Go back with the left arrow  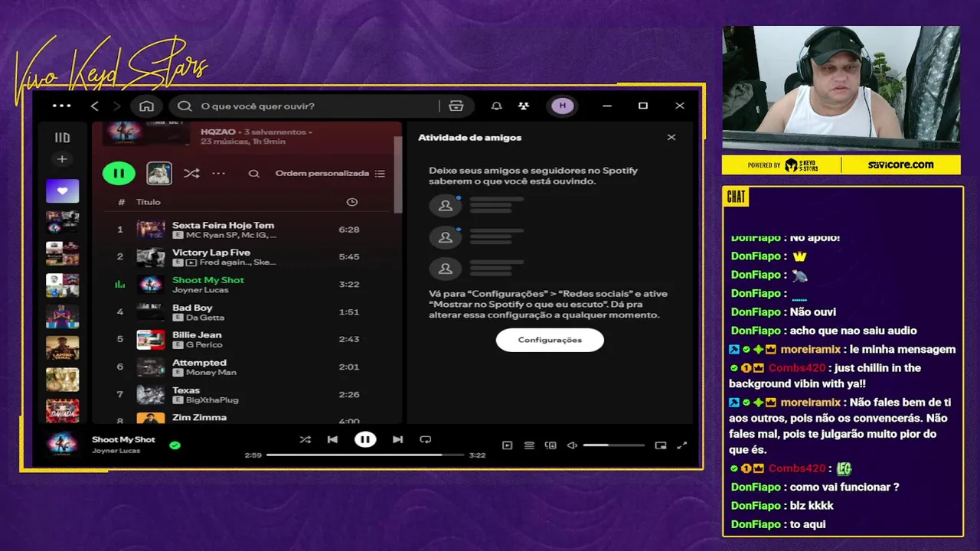coord(95,106)
